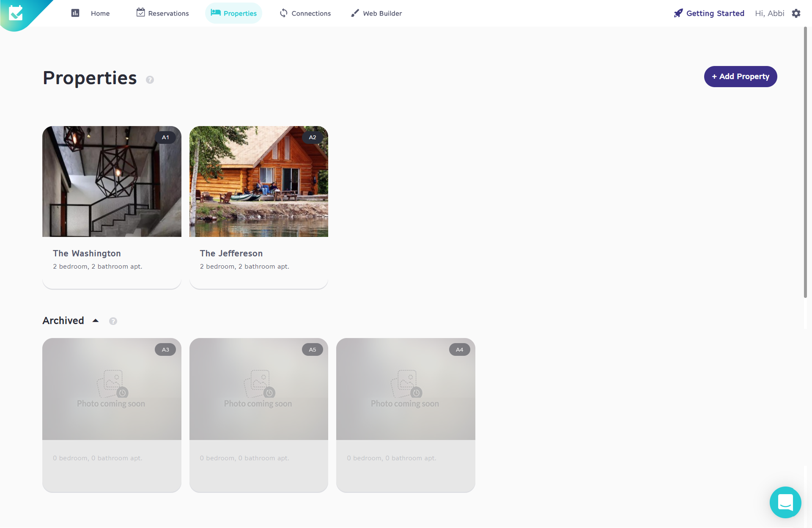Click the help icon beside Archived

[113, 321]
